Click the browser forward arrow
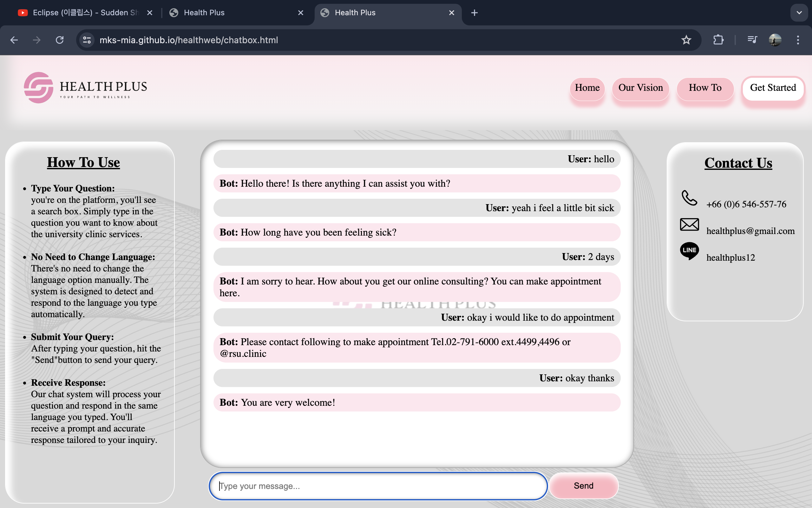Screen dimensions: 812x508 click(x=36, y=40)
